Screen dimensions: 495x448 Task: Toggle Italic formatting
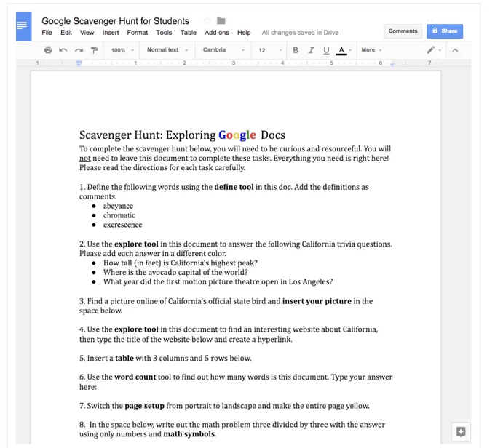(311, 50)
